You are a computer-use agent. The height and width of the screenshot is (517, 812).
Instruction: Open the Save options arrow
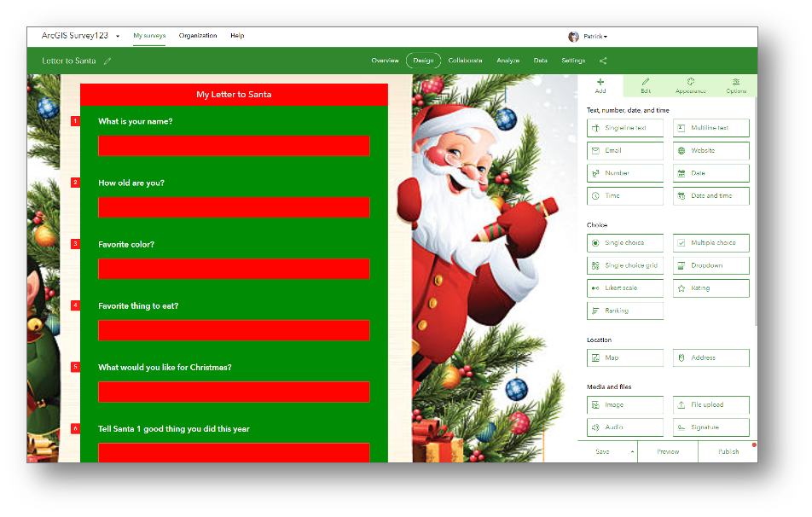[x=632, y=451]
